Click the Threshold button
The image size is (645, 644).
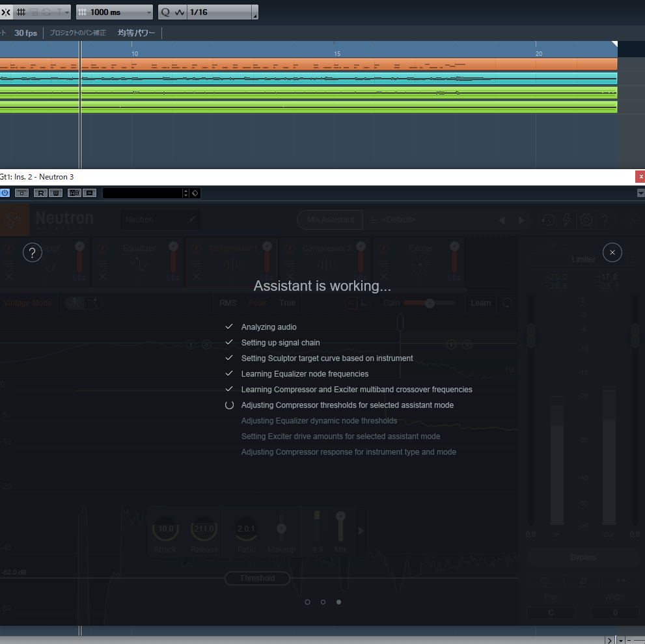(258, 578)
